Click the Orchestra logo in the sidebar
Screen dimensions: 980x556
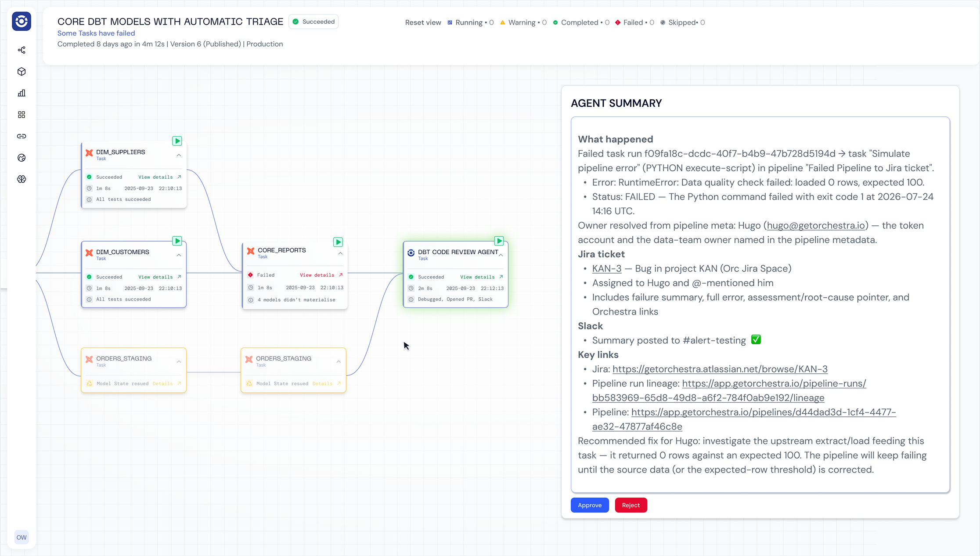click(x=22, y=21)
